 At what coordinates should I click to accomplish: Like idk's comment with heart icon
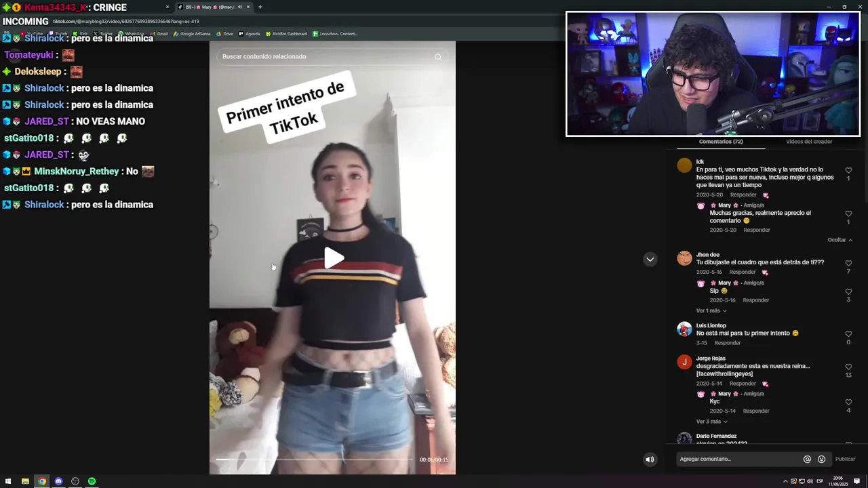[x=848, y=171]
